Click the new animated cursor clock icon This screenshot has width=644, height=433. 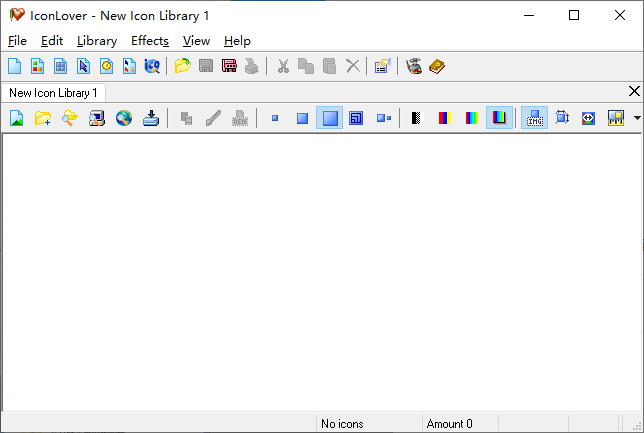(106, 66)
